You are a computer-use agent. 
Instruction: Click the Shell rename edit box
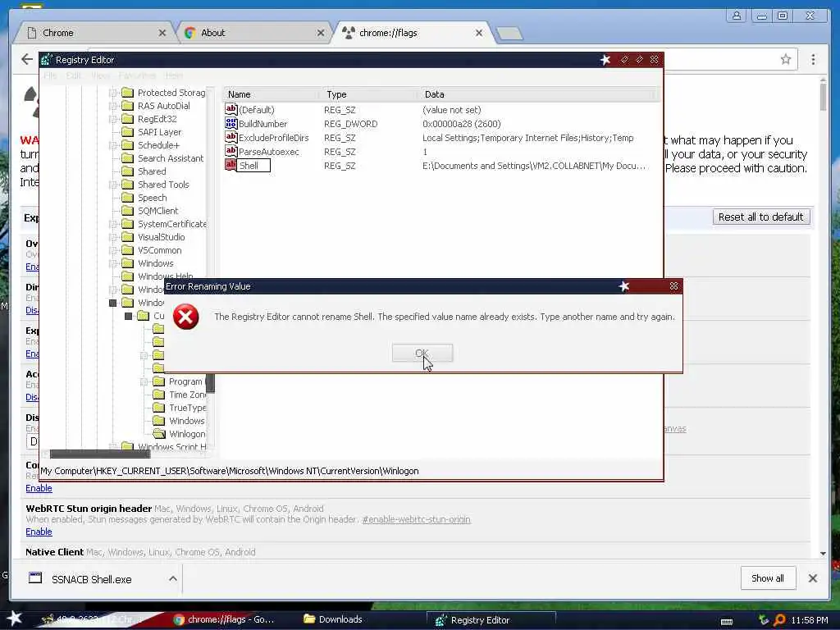[x=253, y=166]
